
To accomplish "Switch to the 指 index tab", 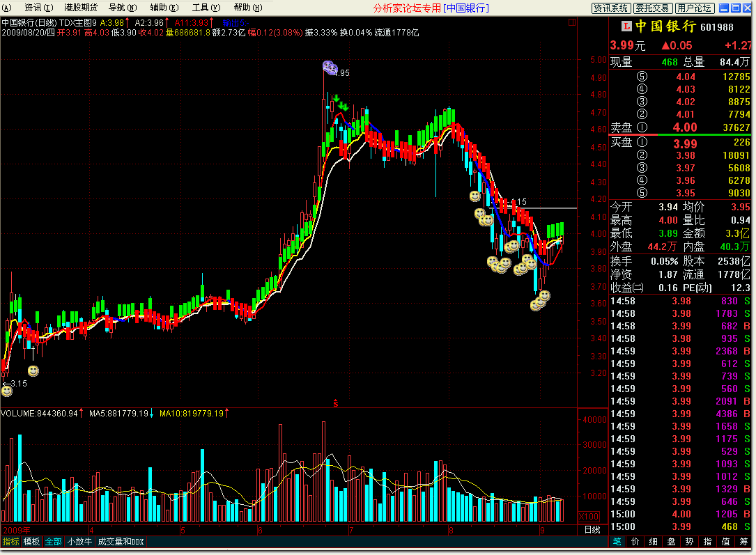I will click(x=707, y=542).
